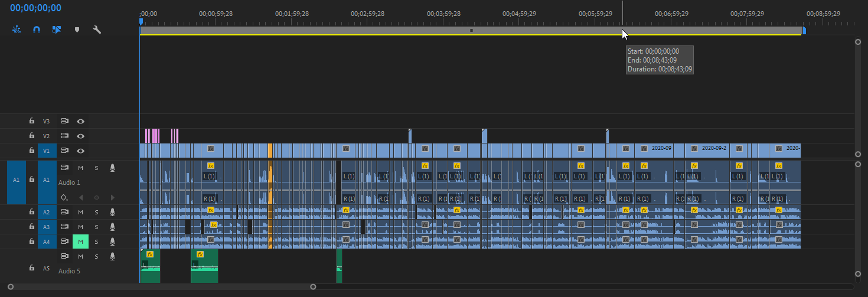Click the work area bar center grip

[471, 30]
